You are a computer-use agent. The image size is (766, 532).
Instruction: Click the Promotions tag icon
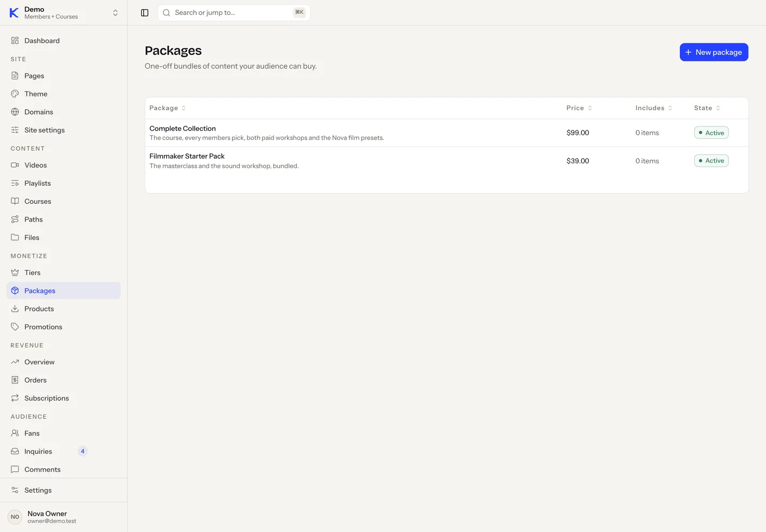[x=15, y=327]
